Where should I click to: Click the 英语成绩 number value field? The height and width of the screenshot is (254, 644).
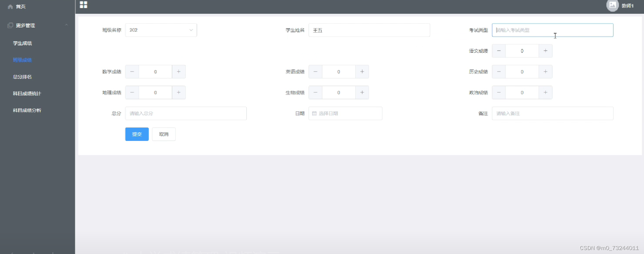(x=338, y=72)
